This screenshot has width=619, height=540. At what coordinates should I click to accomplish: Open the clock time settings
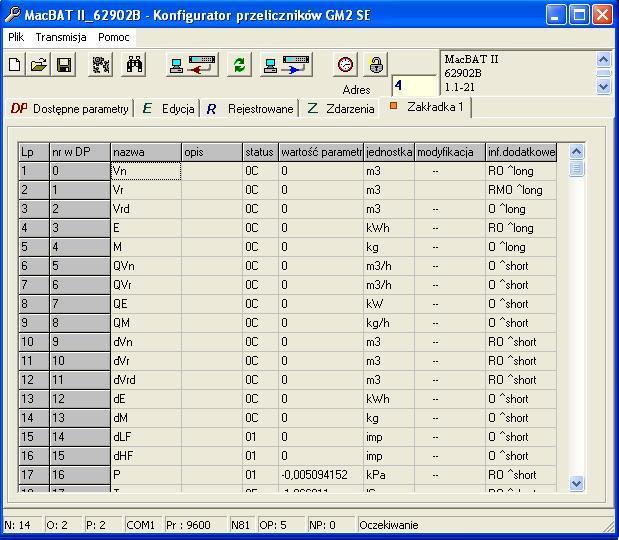pos(345,64)
